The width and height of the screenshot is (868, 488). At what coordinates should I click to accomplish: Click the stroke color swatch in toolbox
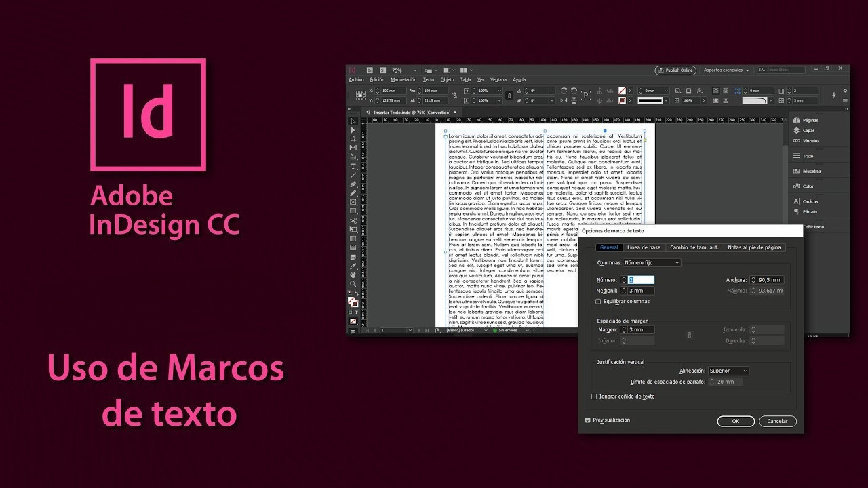[355, 304]
